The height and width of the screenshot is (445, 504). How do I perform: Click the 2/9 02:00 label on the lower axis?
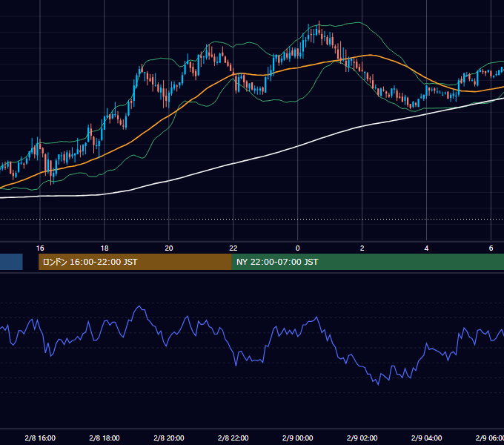point(362,438)
